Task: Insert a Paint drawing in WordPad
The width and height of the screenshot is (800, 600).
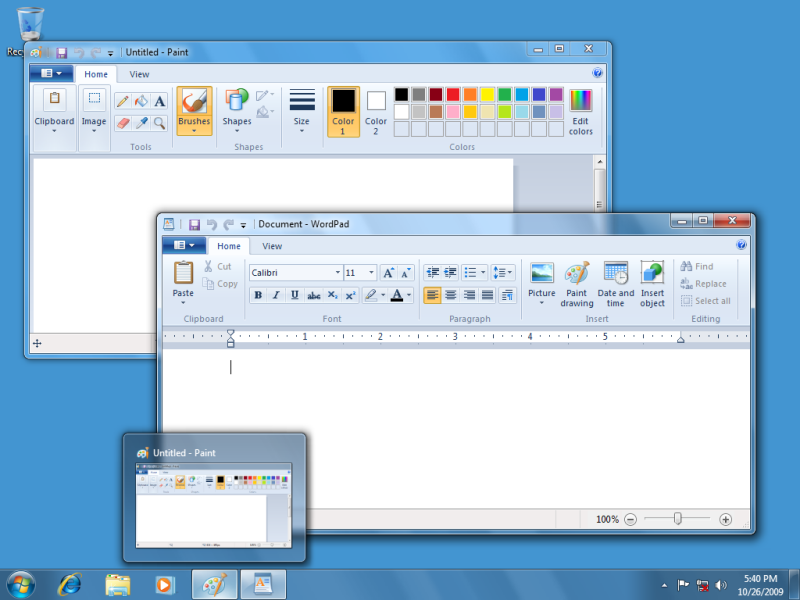Action: click(x=576, y=285)
